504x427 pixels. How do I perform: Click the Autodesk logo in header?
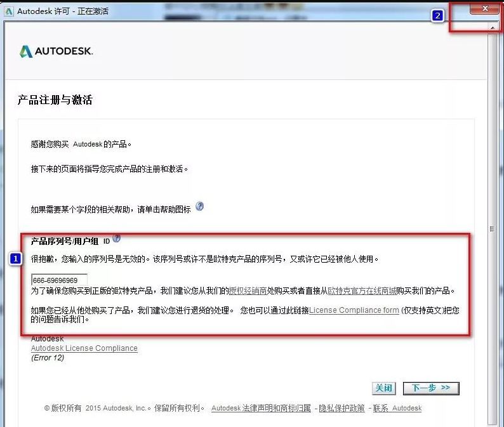pos(56,51)
